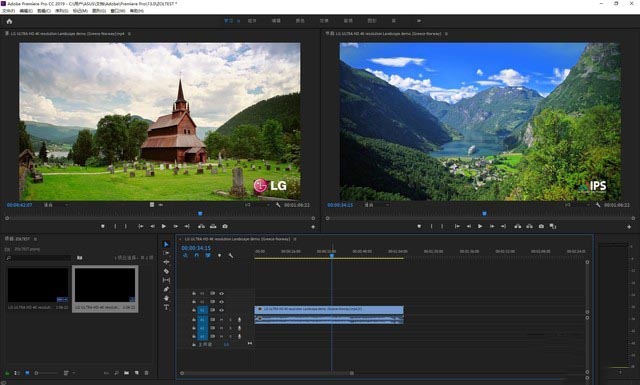
Task: Export frame from Program monitor camera icon
Action: [x=541, y=226]
